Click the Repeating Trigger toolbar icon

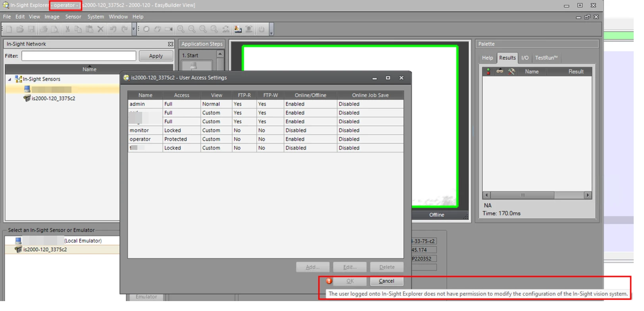158,29
